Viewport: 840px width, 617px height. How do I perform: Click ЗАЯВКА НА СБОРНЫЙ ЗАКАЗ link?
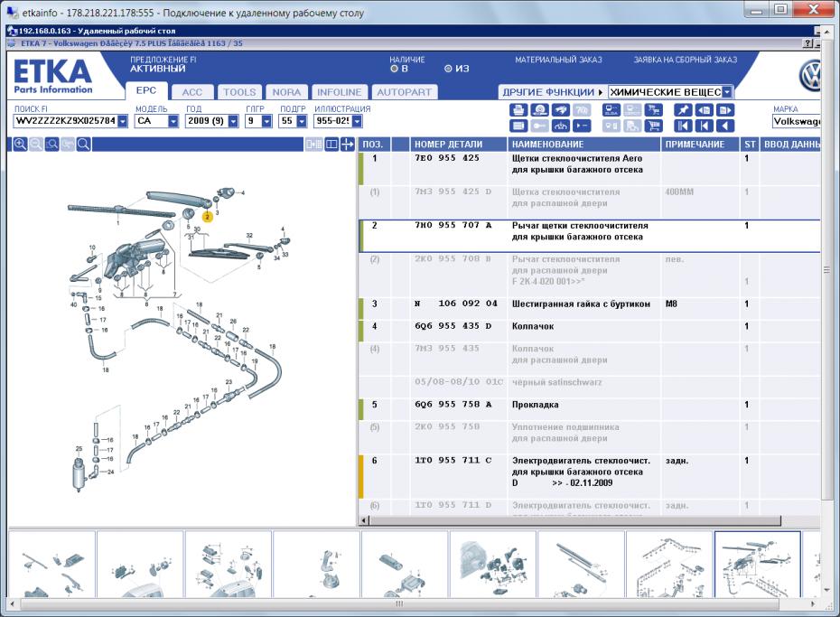pyautogui.click(x=686, y=60)
